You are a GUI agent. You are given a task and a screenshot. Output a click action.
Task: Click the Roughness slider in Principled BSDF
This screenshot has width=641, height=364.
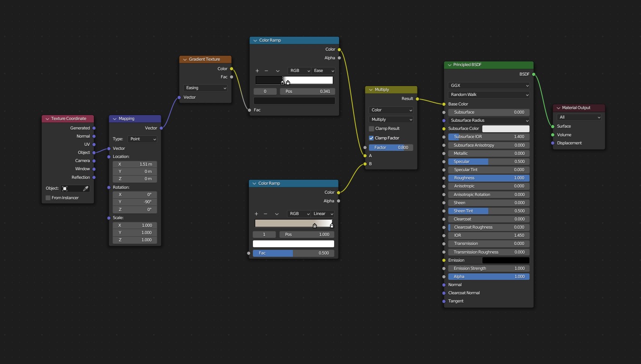click(489, 178)
